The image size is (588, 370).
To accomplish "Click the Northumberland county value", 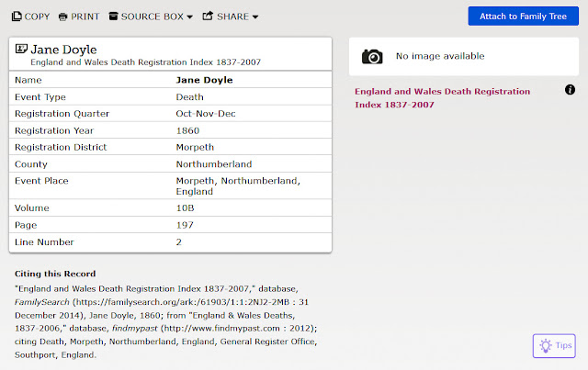I will click(x=213, y=163).
